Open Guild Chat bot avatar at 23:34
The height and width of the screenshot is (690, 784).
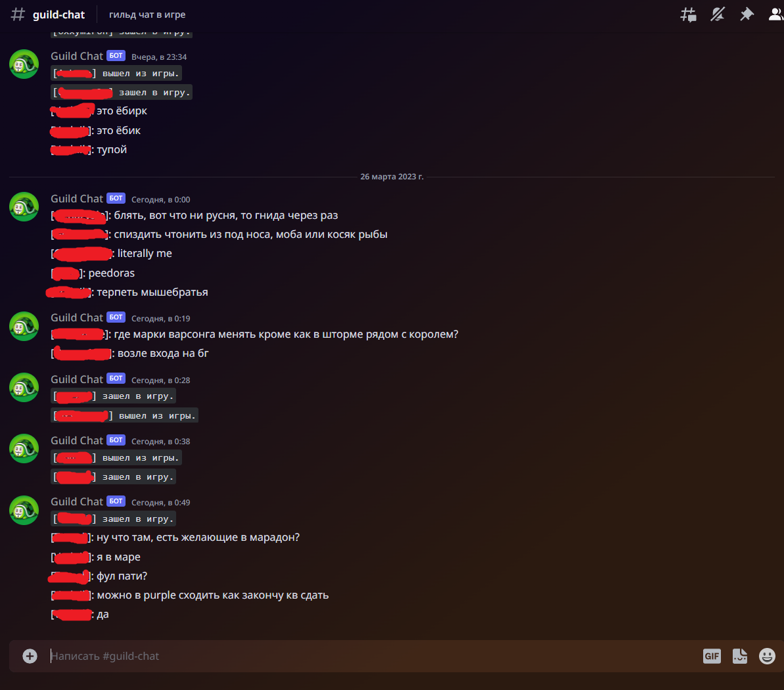pyautogui.click(x=24, y=64)
